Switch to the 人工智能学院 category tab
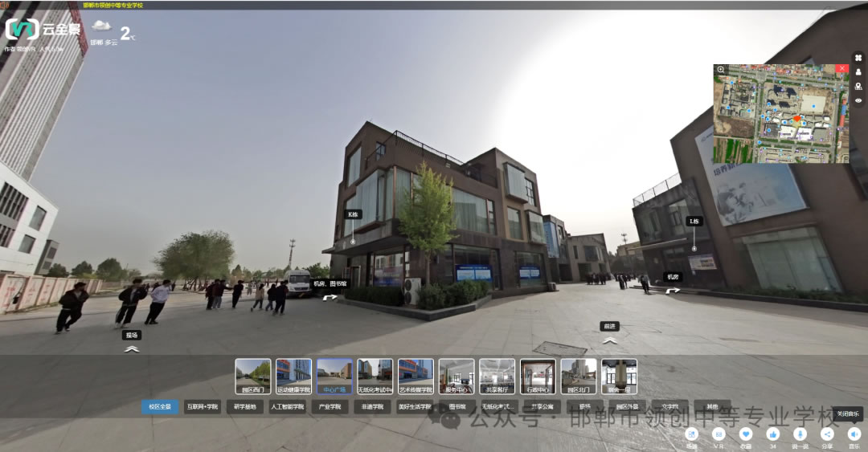Image resolution: width=868 pixels, height=452 pixels. (287, 406)
